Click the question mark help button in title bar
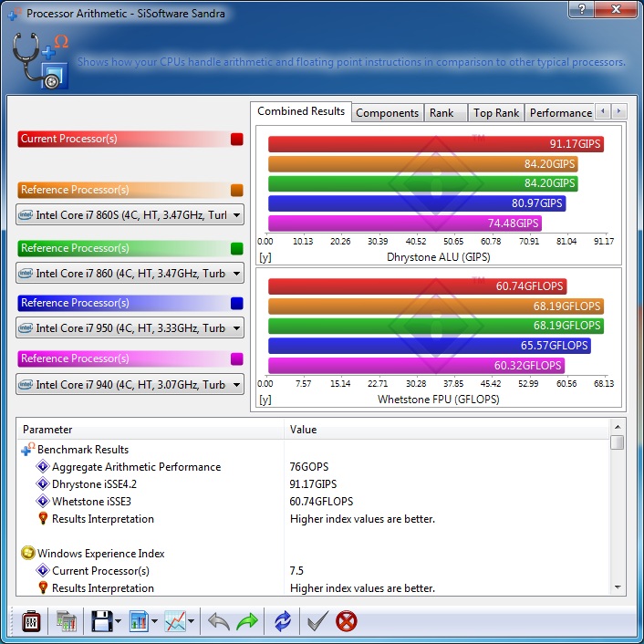Viewport: 644px width, 644px height. click(x=581, y=9)
